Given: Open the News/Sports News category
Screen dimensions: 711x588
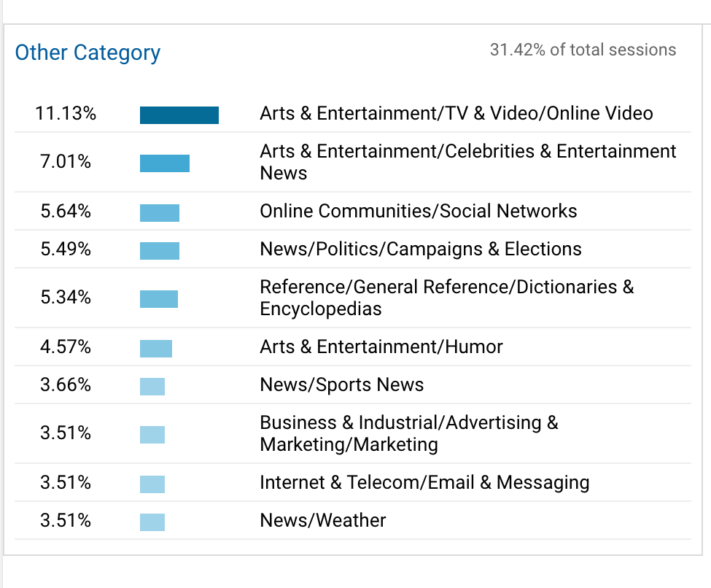Looking at the screenshot, I should coord(341,385).
